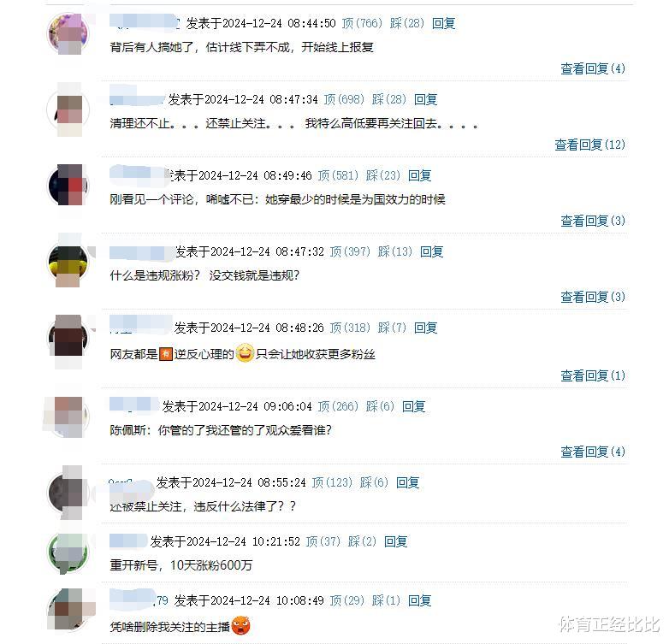Expand 查看回复(12) under the second comment

point(590,145)
